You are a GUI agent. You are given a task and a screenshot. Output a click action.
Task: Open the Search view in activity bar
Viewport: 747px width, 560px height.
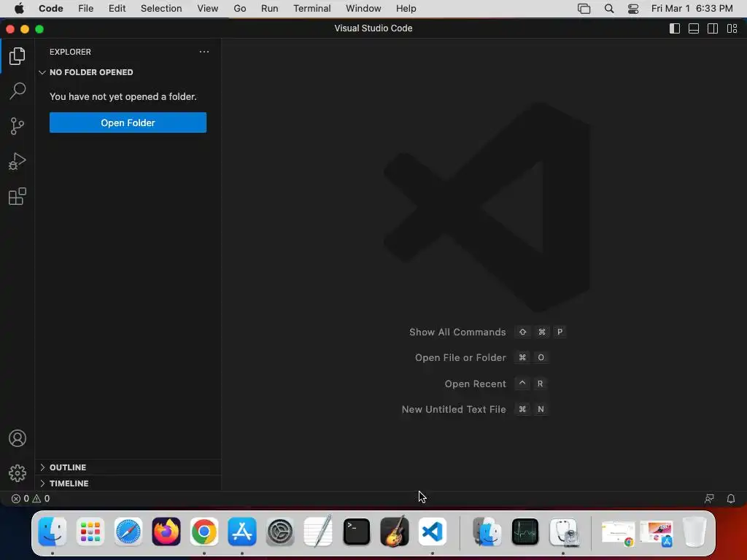click(18, 90)
